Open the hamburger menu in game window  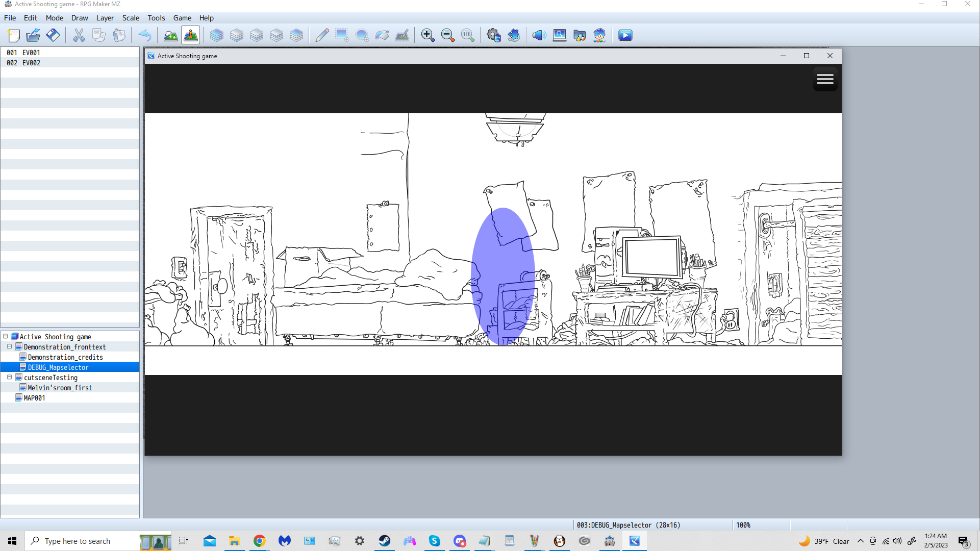pyautogui.click(x=825, y=79)
